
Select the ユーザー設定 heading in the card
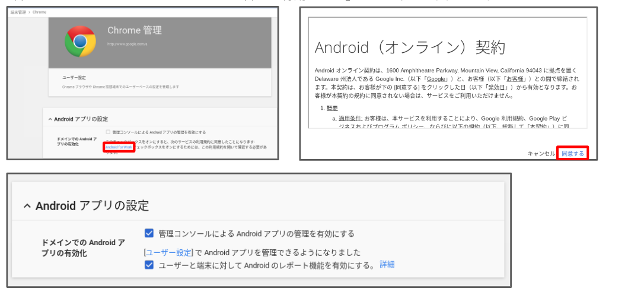point(74,77)
